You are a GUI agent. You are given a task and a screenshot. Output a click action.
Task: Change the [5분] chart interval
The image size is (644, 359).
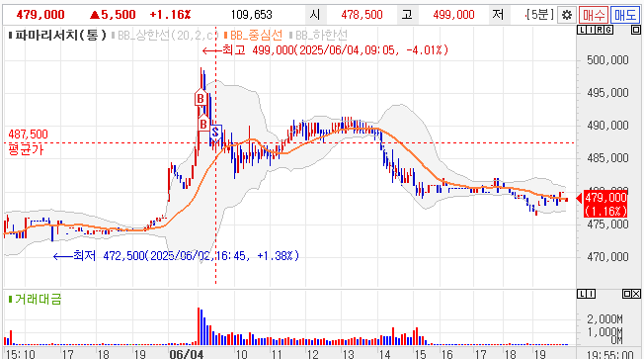pyautogui.click(x=539, y=15)
